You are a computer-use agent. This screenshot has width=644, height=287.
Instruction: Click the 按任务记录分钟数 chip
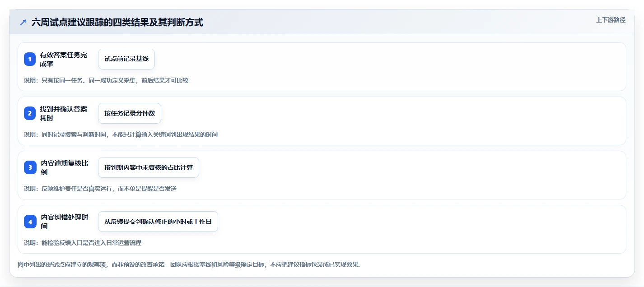[130, 113]
